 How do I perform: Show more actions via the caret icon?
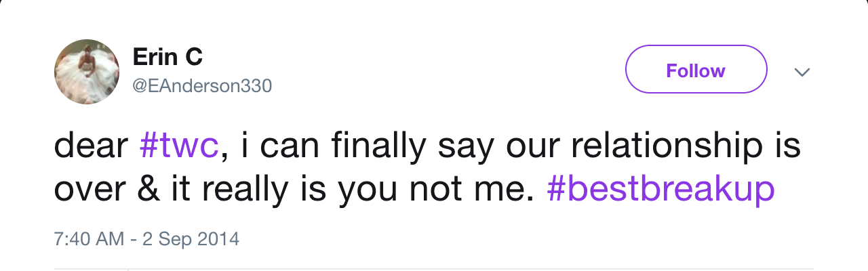pyautogui.click(x=802, y=72)
